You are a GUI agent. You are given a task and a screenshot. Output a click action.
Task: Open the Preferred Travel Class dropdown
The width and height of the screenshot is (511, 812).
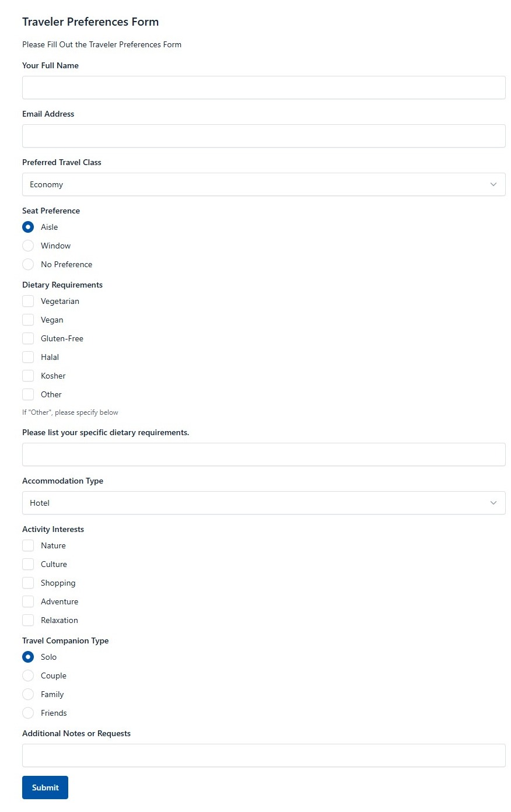[264, 184]
